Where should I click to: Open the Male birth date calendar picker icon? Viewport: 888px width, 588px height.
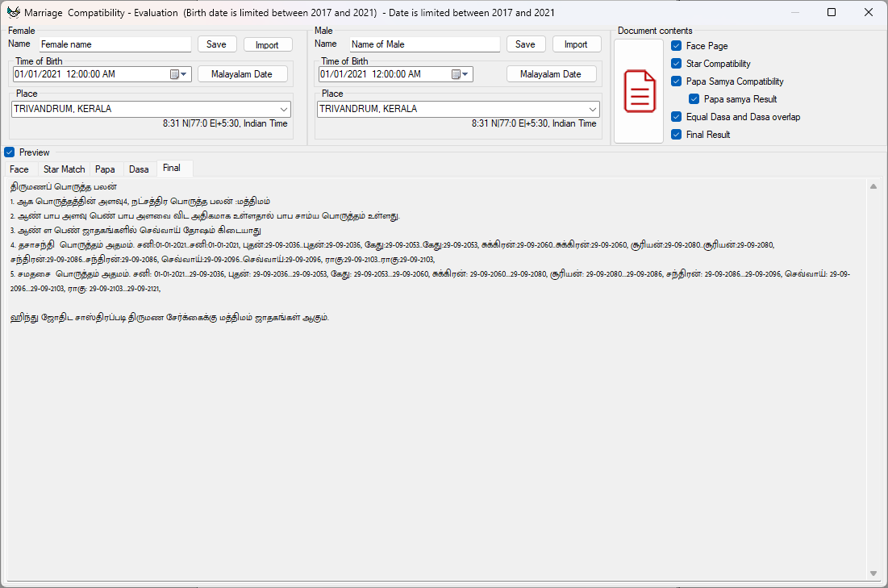455,73
